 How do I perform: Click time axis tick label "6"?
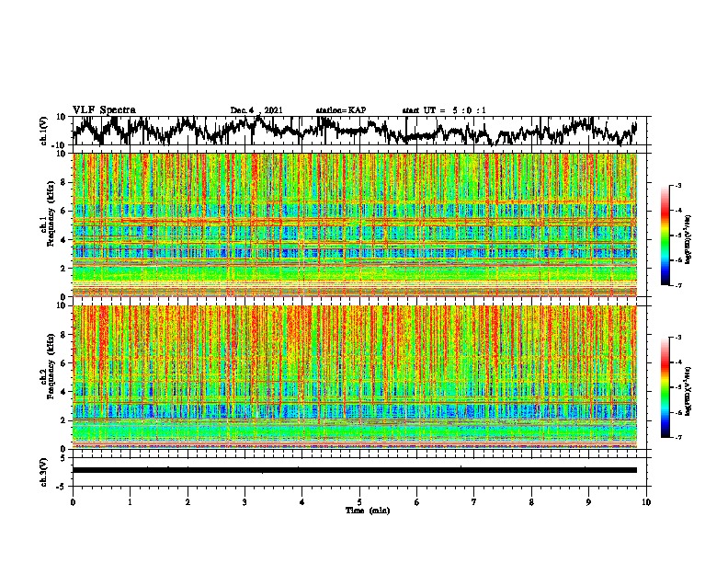click(x=417, y=502)
